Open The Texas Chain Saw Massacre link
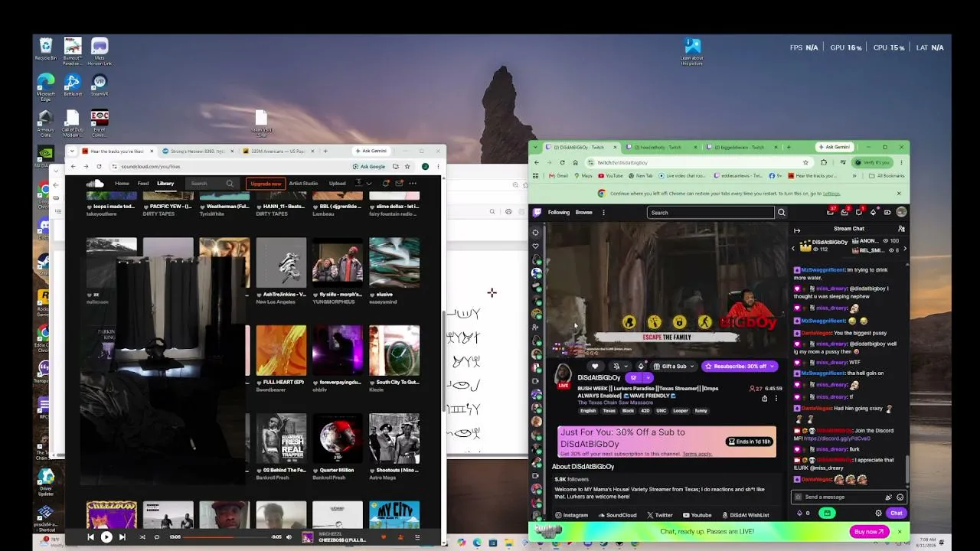The image size is (980, 551). click(x=616, y=403)
